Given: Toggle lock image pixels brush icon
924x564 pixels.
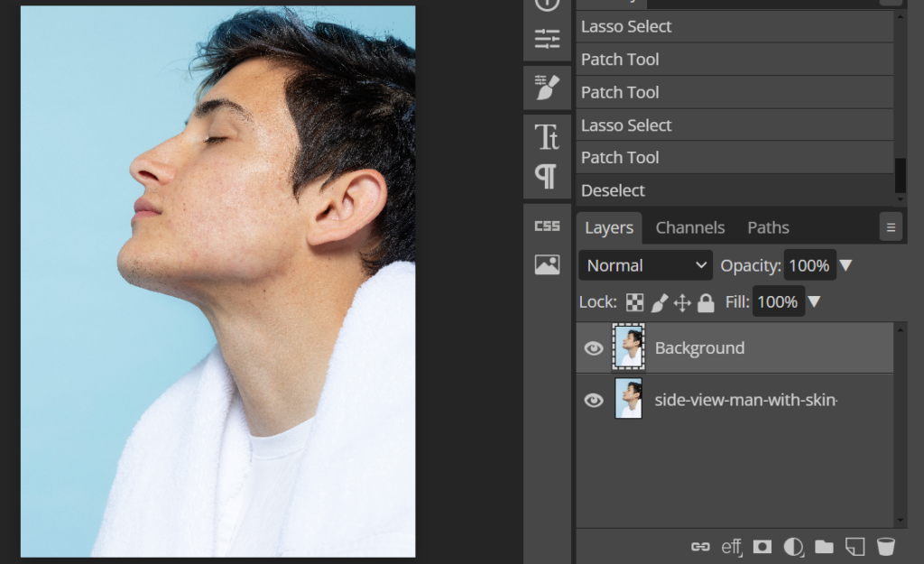Looking at the screenshot, I should click(x=660, y=302).
